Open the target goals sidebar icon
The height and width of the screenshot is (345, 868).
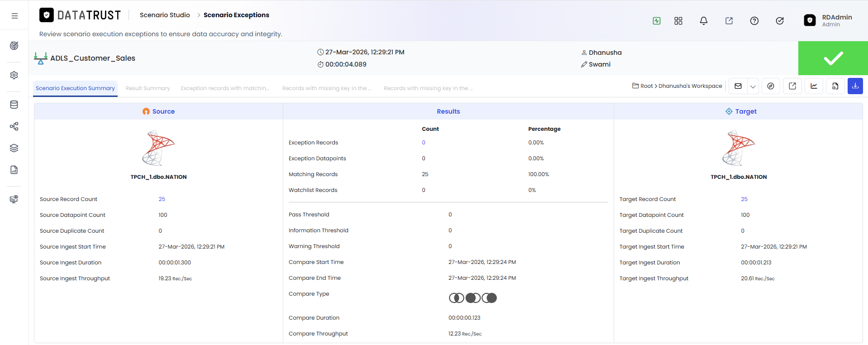(x=14, y=46)
